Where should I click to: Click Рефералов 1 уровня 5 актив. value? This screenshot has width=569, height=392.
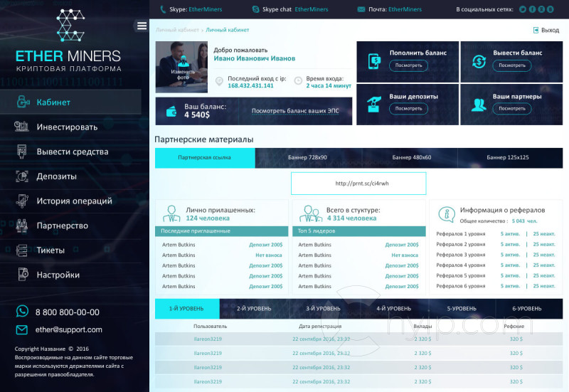(x=510, y=234)
